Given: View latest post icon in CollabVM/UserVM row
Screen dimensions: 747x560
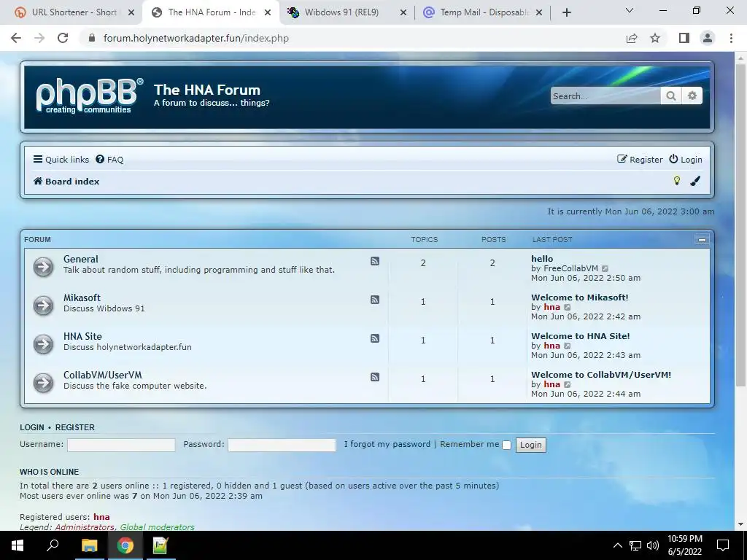Looking at the screenshot, I should coord(568,384).
